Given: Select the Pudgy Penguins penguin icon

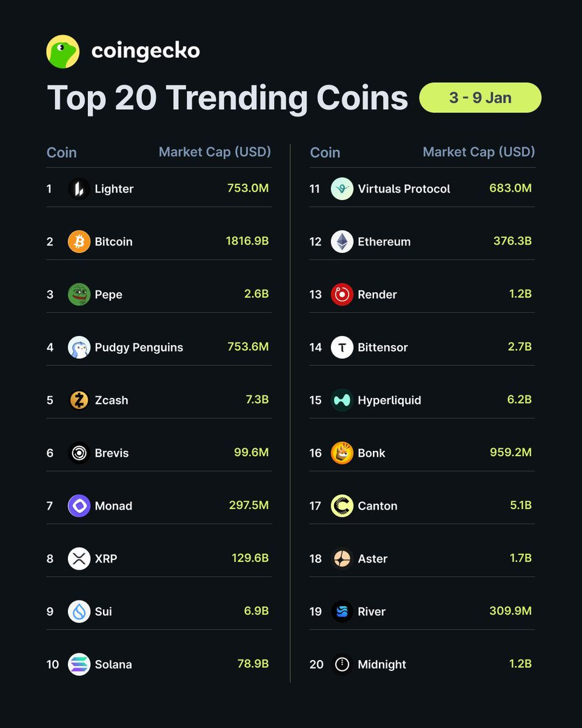Looking at the screenshot, I should point(79,347).
